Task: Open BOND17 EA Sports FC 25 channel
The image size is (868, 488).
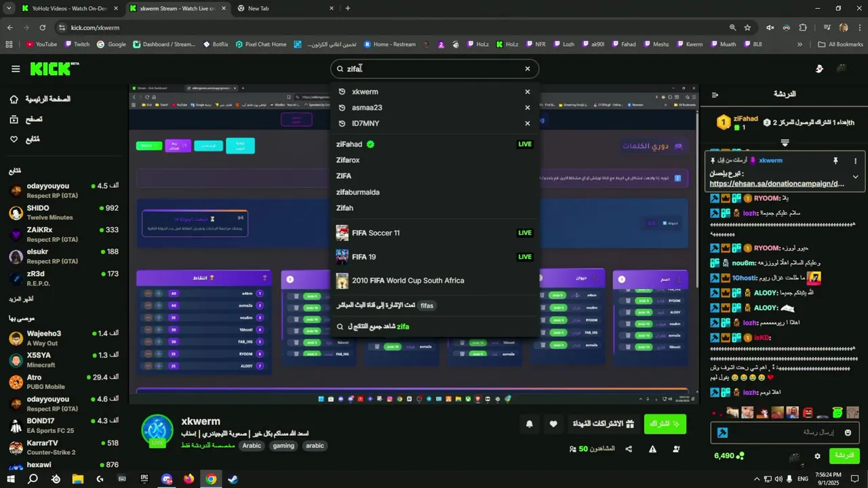Action: tap(64, 426)
